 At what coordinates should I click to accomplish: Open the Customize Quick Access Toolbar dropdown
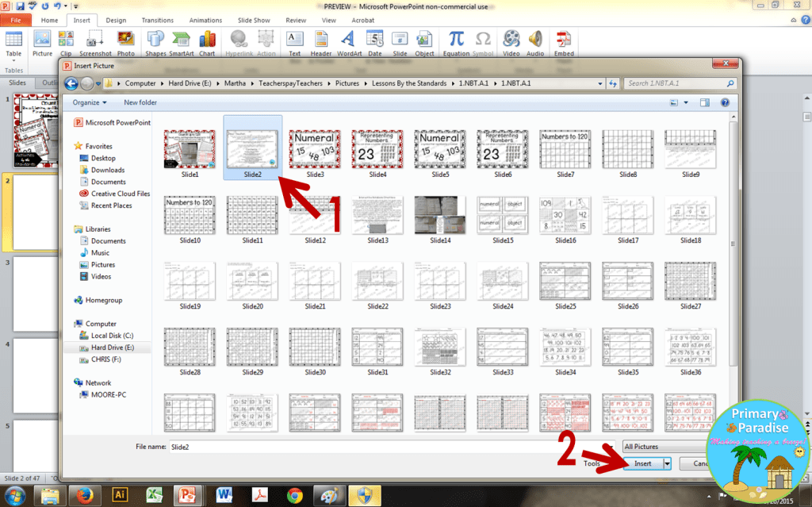[75, 6]
